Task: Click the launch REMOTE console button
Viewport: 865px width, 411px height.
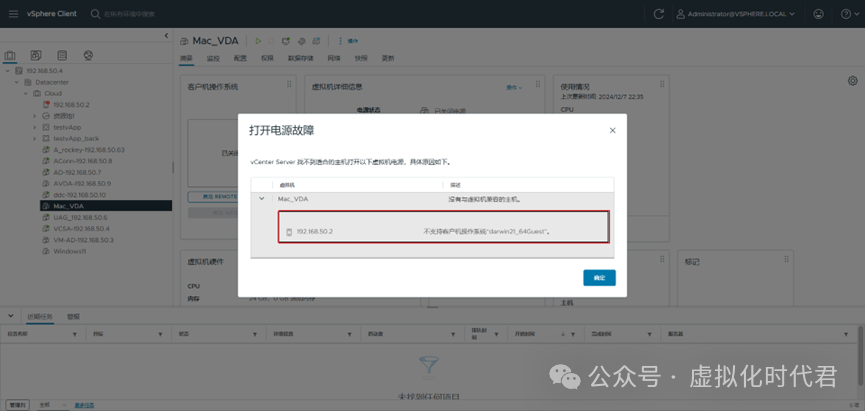Action: [x=213, y=197]
